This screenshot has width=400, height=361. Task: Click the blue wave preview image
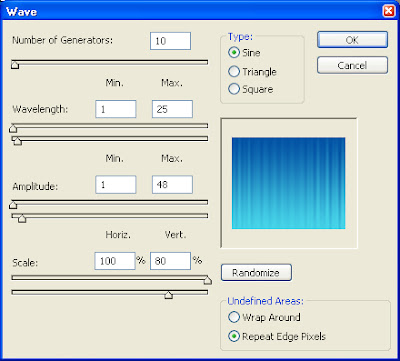(289, 183)
